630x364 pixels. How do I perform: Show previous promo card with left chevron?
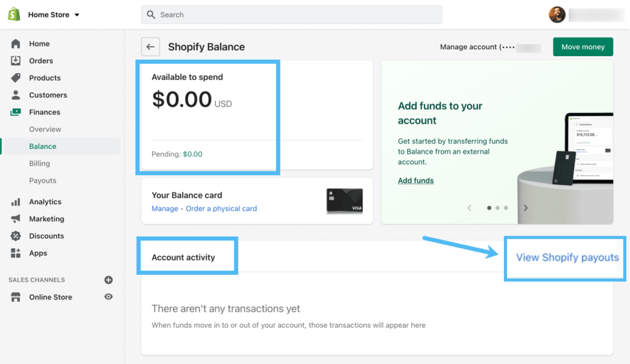[469, 208]
